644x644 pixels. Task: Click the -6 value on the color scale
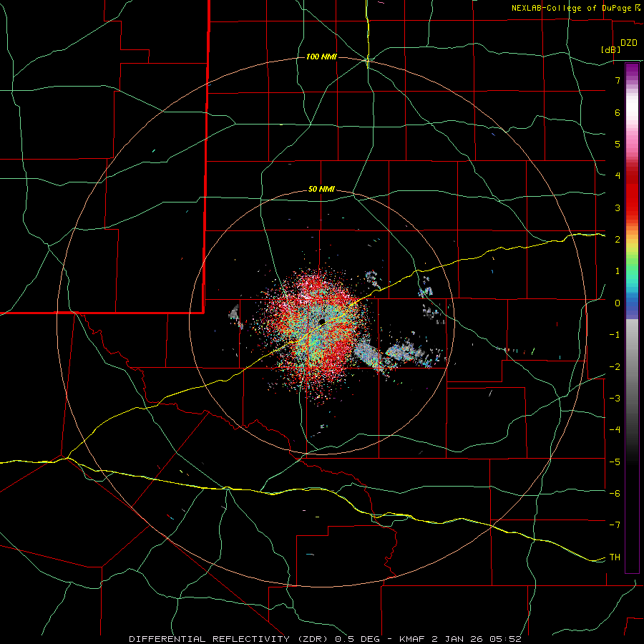(615, 494)
